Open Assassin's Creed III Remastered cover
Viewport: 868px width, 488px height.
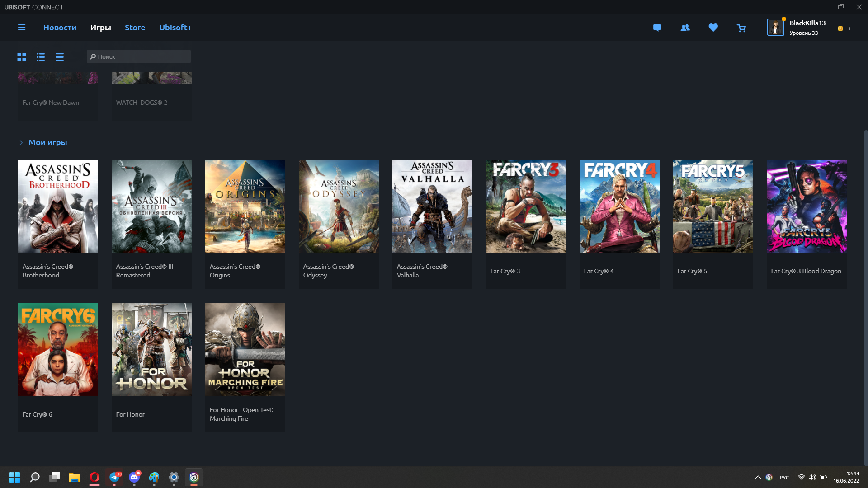[x=151, y=206]
